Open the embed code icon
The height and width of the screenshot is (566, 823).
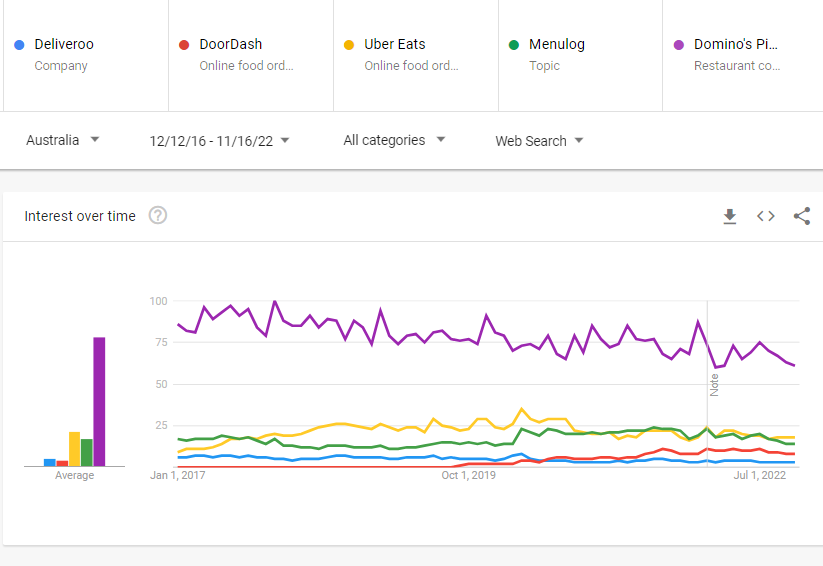pyautogui.click(x=765, y=216)
